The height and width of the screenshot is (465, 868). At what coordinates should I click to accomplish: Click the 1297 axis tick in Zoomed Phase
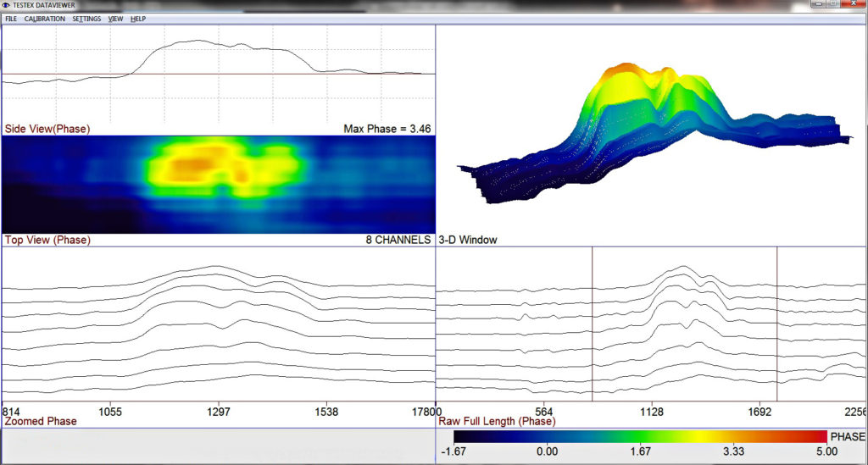218,412
